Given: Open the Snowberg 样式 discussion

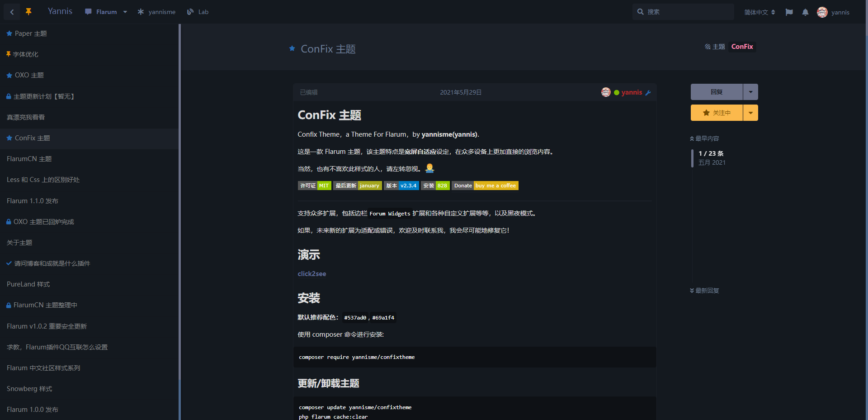Looking at the screenshot, I should (89, 389).
